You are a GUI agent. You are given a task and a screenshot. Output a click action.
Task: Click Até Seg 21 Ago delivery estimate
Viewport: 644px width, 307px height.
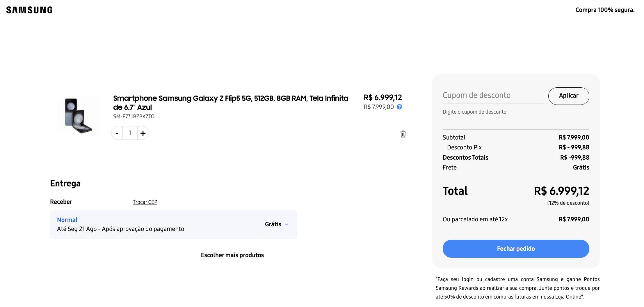(x=120, y=229)
